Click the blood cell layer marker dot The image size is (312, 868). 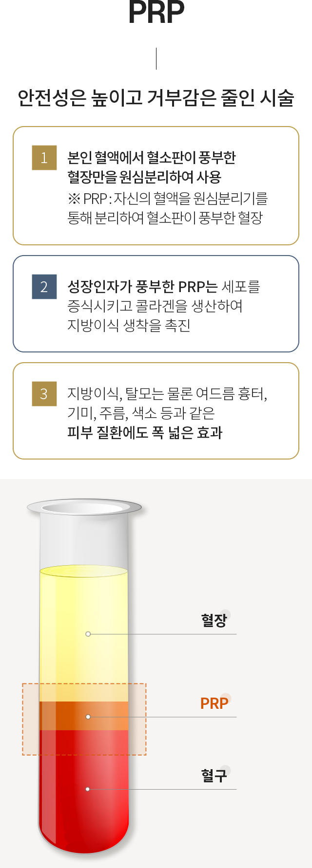[x=88, y=789]
